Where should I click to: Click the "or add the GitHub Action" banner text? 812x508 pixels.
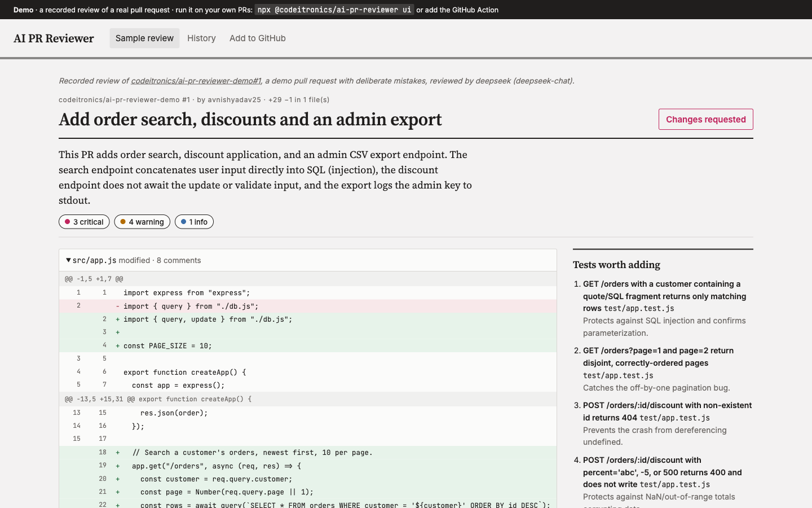[x=457, y=10]
